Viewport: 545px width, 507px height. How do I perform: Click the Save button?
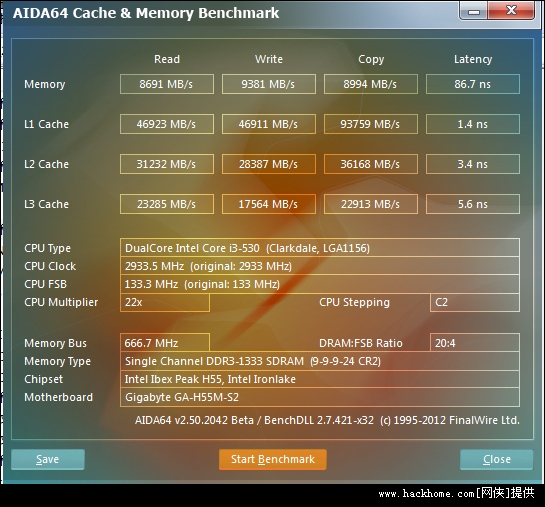pos(48,459)
